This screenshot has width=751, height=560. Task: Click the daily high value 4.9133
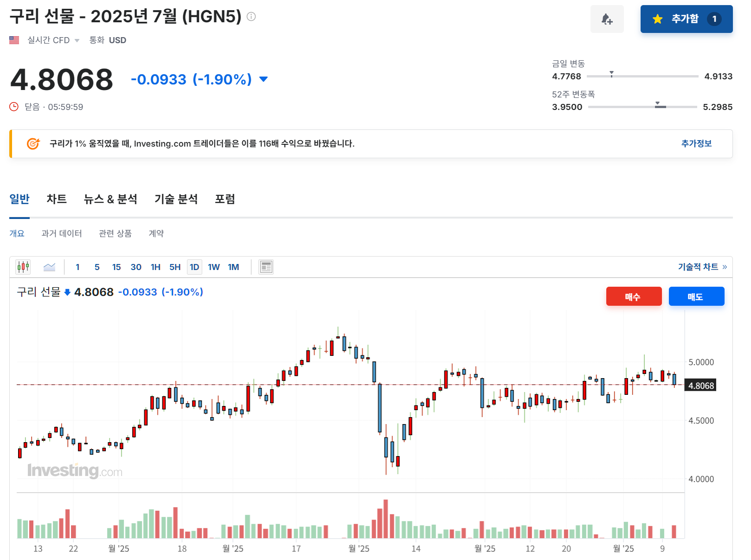point(719,77)
